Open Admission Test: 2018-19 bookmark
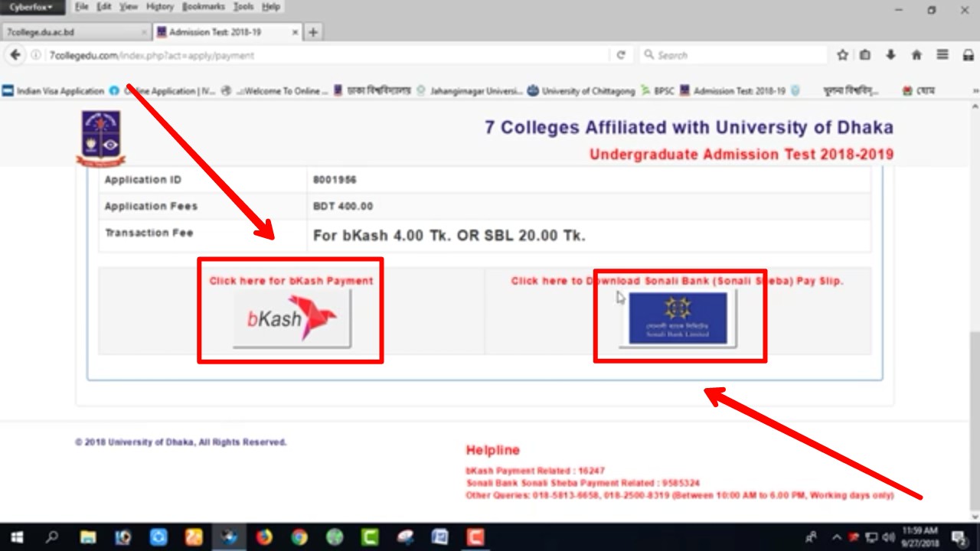Viewport: 980px width, 551px height. coord(733,91)
